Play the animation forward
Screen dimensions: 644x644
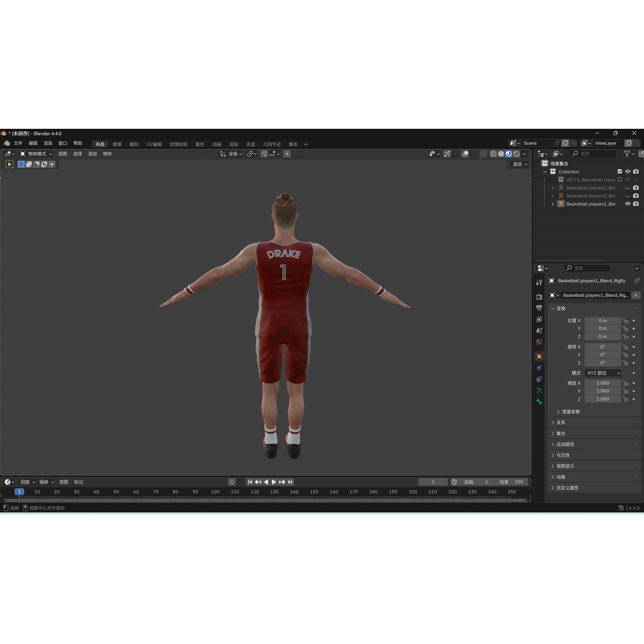pyautogui.click(x=274, y=482)
